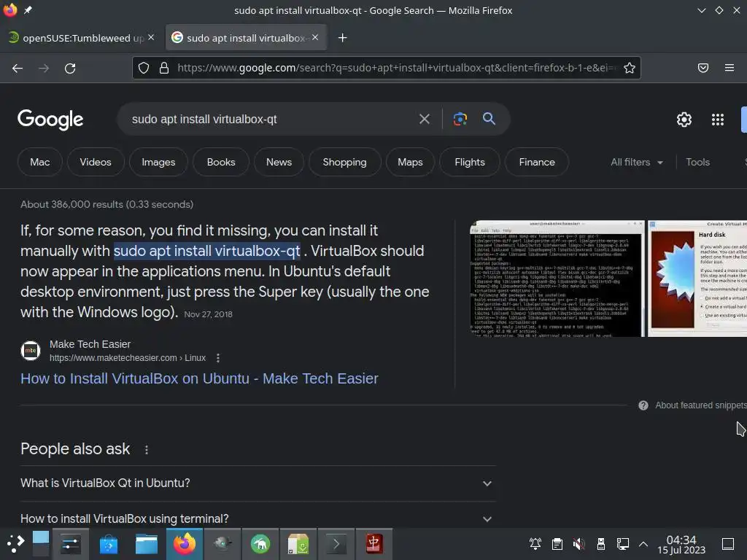Screen dimensions: 747x560
Task: Go to the Google logo homepage
Action: pos(50,120)
